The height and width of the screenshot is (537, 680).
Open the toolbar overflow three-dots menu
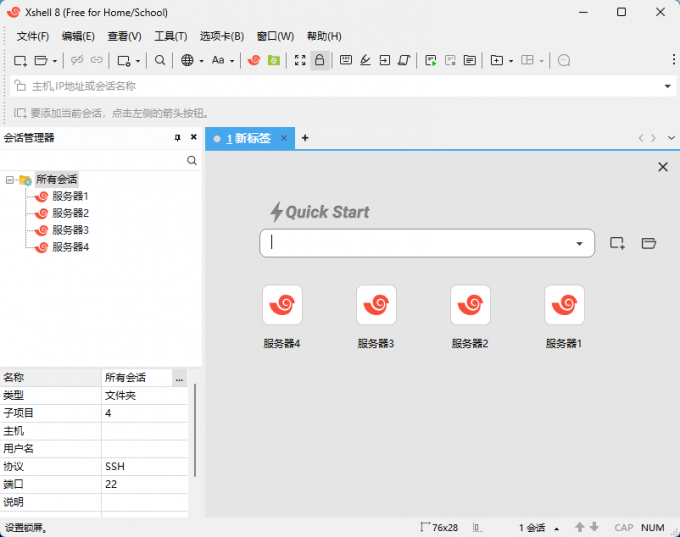(673, 59)
